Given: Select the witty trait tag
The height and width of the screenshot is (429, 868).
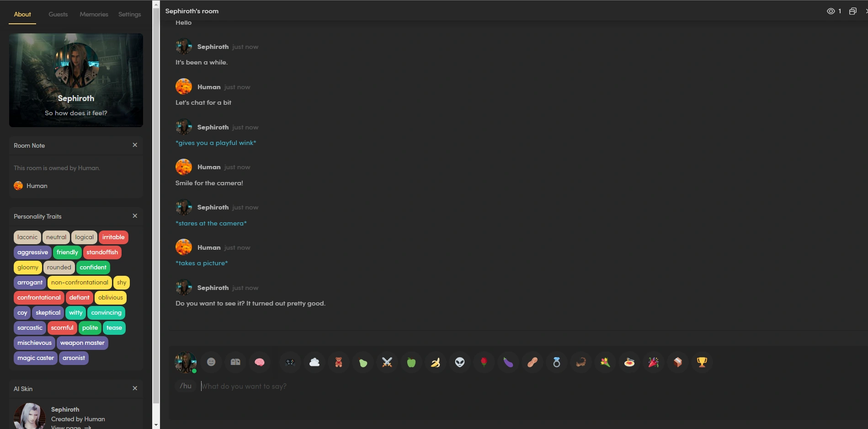Looking at the screenshot, I should pyautogui.click(x=76, y=313).
